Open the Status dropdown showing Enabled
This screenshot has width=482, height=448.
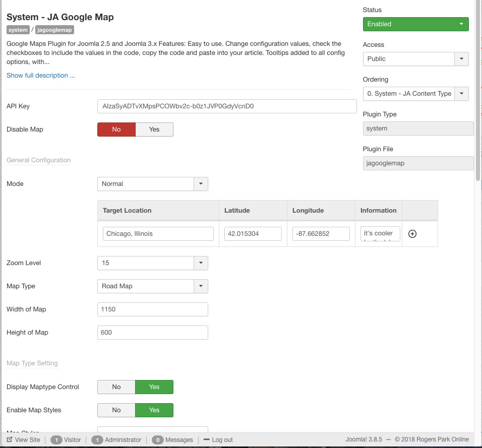[415, 24]
